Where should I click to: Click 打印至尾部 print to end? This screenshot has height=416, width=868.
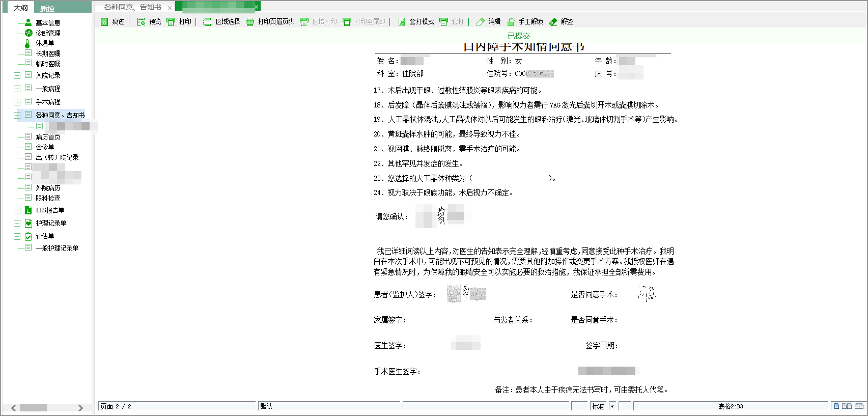[x=363, y=21]
